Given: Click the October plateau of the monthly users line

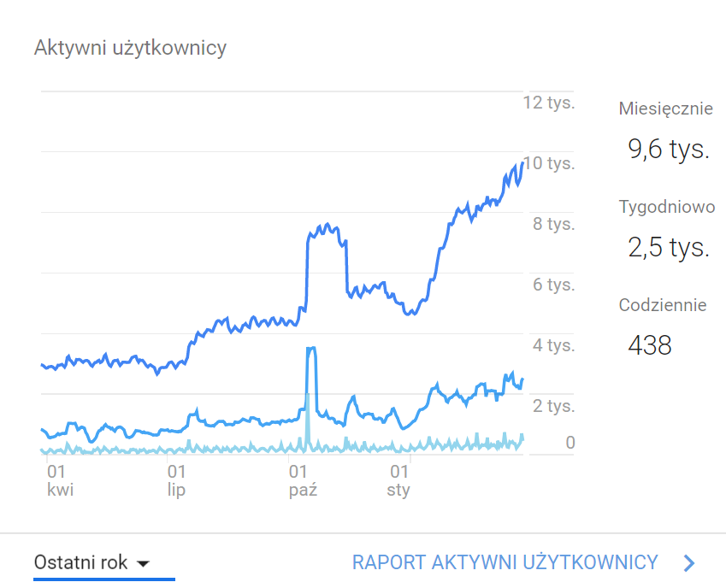Looking at the screenshot, I should [x=326, y=229].
